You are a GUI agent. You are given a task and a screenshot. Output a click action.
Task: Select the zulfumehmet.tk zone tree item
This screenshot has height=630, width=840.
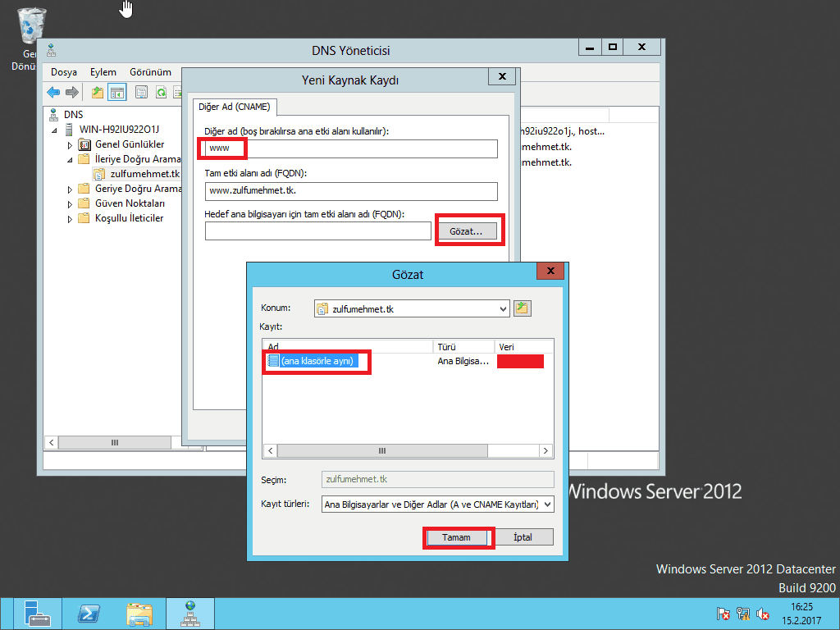(x=144, y=174)
